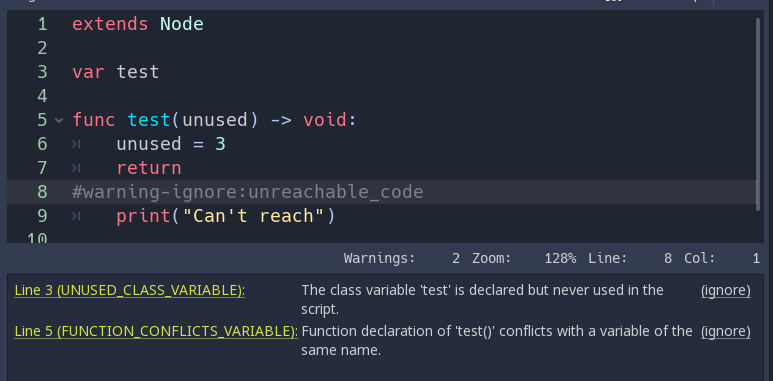The height and width of the screenshot is (381, 773).
Task: Click the Col 1 indicator
Action: pos(722,258)
